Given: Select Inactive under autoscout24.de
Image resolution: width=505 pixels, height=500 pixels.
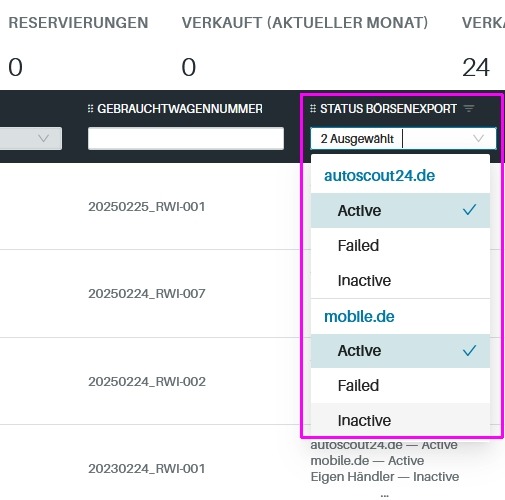Looking at the screenshot, I should tap(400, 281).
